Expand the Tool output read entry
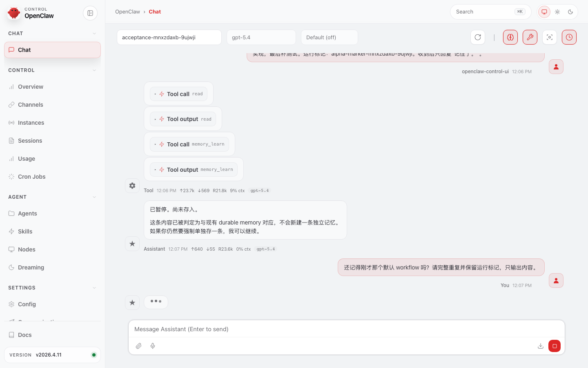The height and width of the screenshot is (368, 588). [x=183, y=119]
